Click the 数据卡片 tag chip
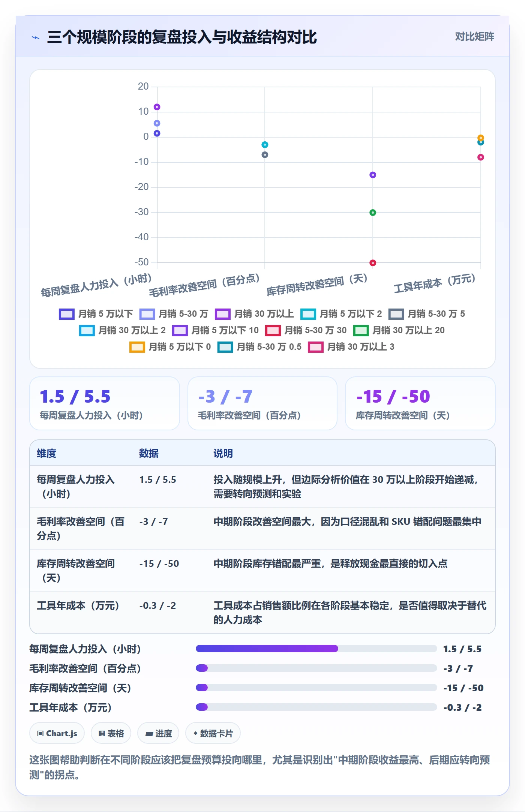The height and width of the screenshot is (812, 525). click(213, 733)
